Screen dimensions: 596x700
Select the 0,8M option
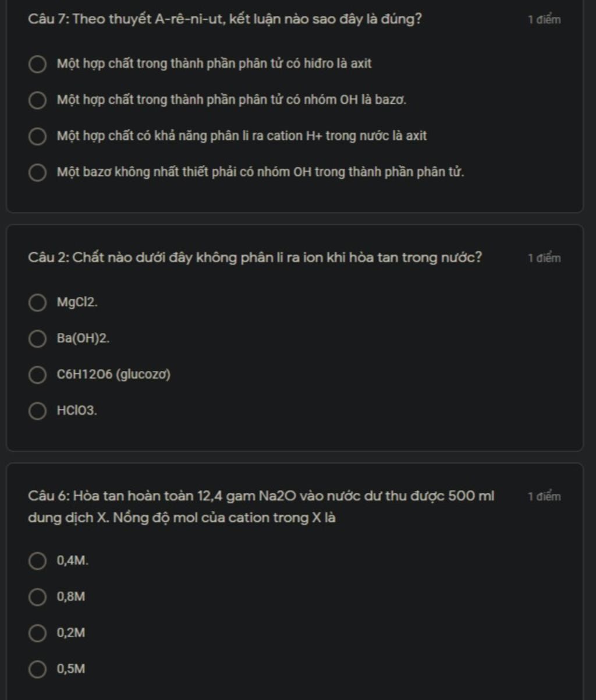37,598
